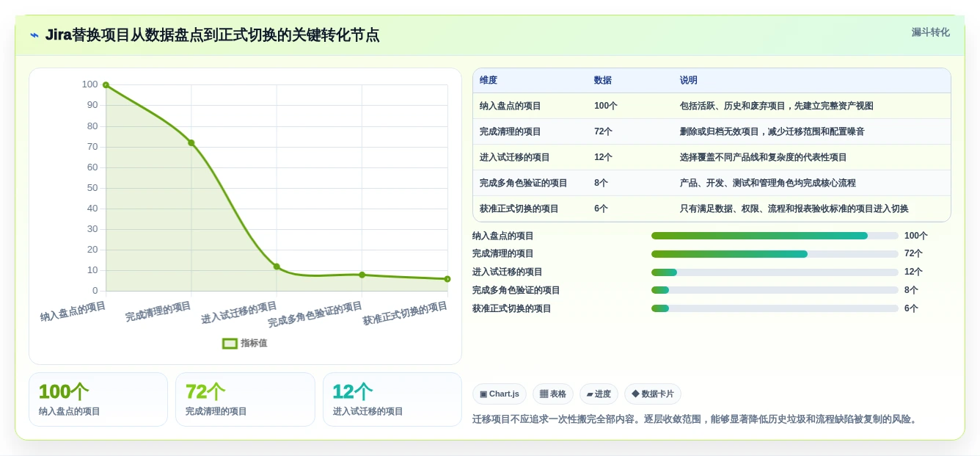
Task: Open the 12个 进入试迁移的项目 data card
Action: [392, 399]
